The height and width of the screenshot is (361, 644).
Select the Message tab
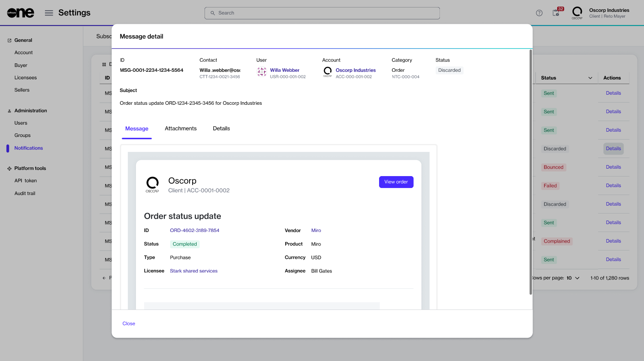[137, 129]
